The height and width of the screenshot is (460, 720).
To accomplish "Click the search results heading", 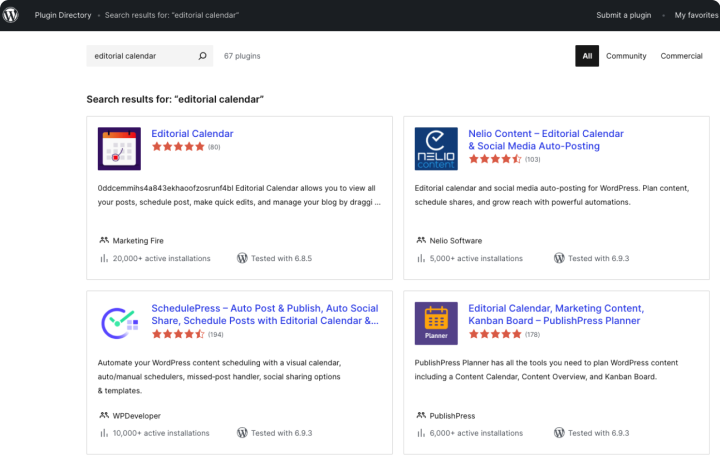I will [x=175, y=100].
